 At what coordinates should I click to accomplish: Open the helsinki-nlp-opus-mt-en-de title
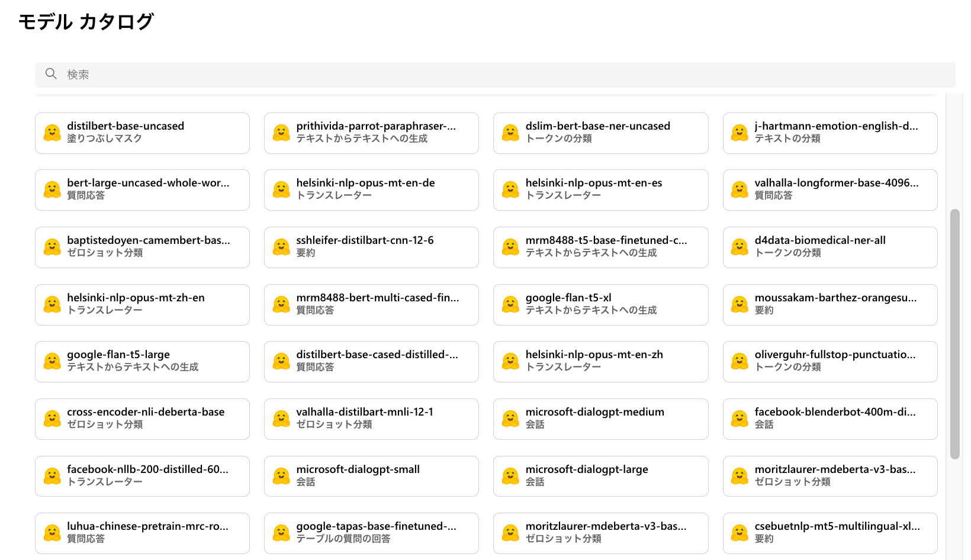365,183
